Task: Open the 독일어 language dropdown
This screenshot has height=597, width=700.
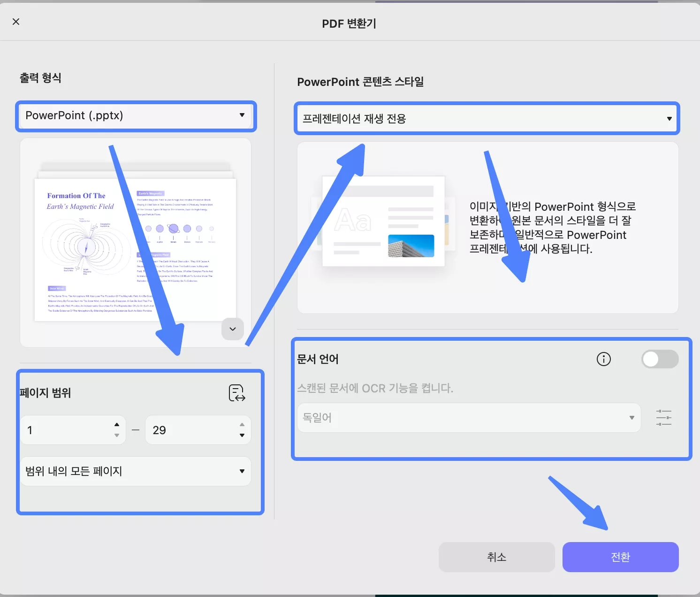Action: tap(469, 418)
